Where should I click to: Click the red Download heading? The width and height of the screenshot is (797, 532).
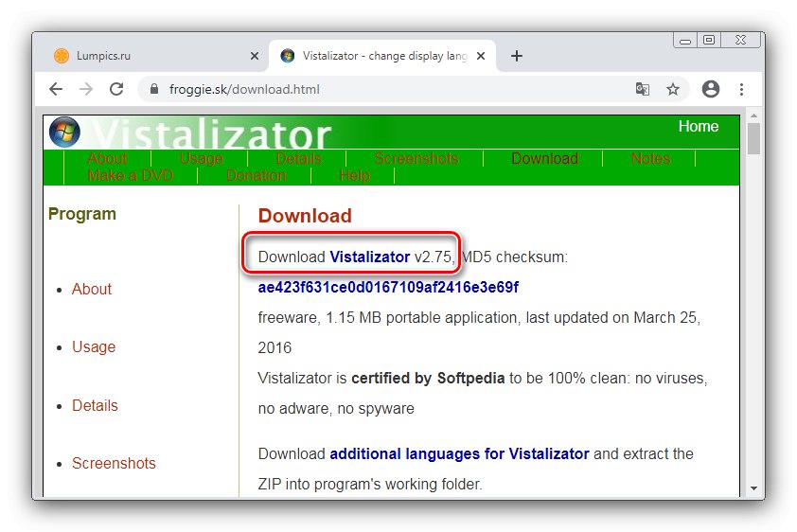[x=305, y=216]
